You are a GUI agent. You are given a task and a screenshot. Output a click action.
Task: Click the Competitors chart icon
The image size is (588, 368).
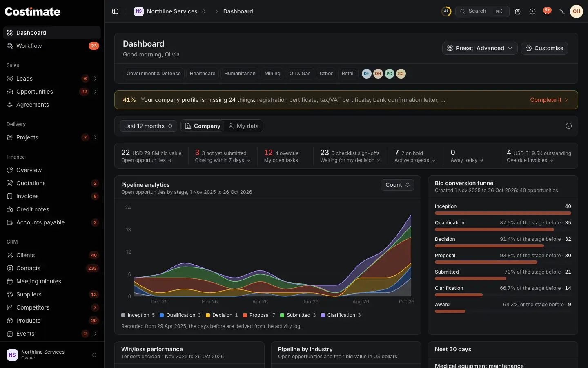10,307
